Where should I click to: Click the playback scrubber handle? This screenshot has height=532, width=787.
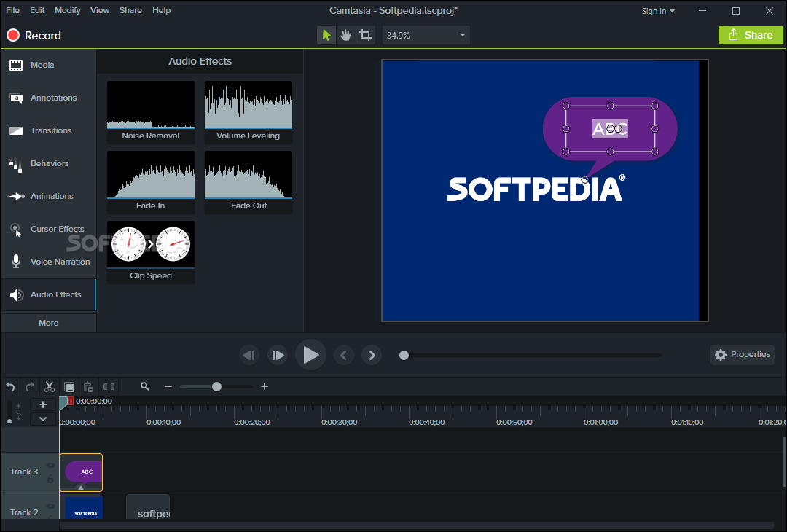[404, 356]
